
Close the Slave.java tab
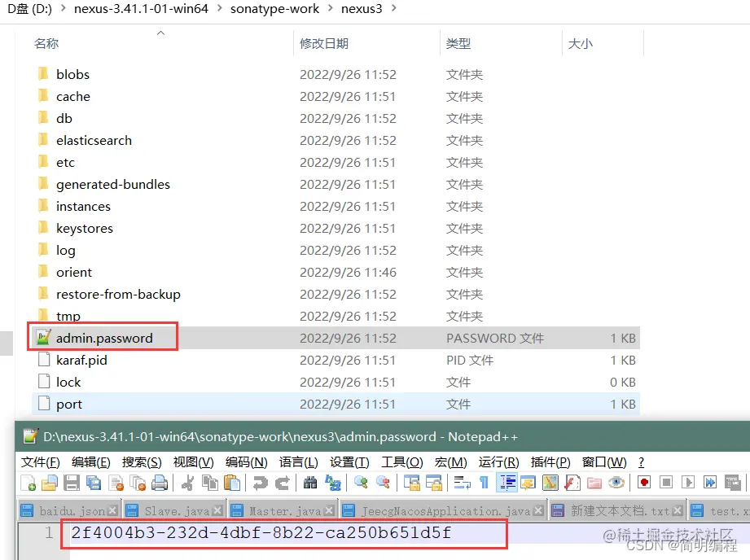click(217, 510)
